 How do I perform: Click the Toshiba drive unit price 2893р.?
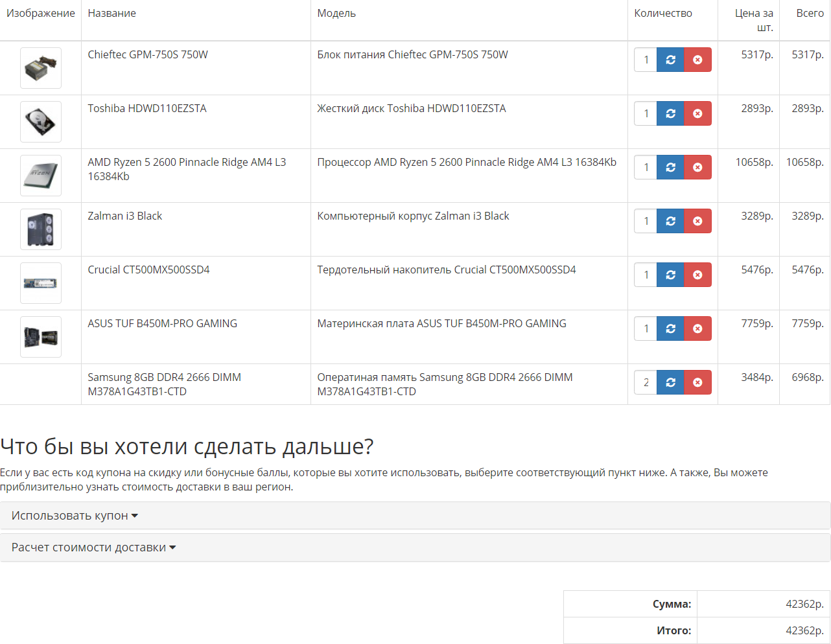click(x=757, y=108)
